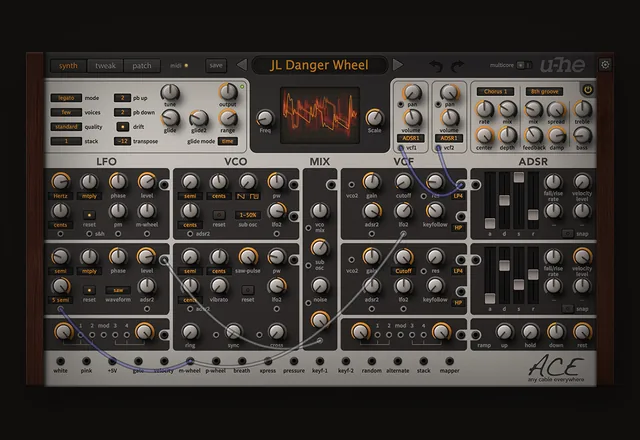Screen dimensions: 640x440
Task: Switch to the tweak tab
Action: tap(105, 66)
